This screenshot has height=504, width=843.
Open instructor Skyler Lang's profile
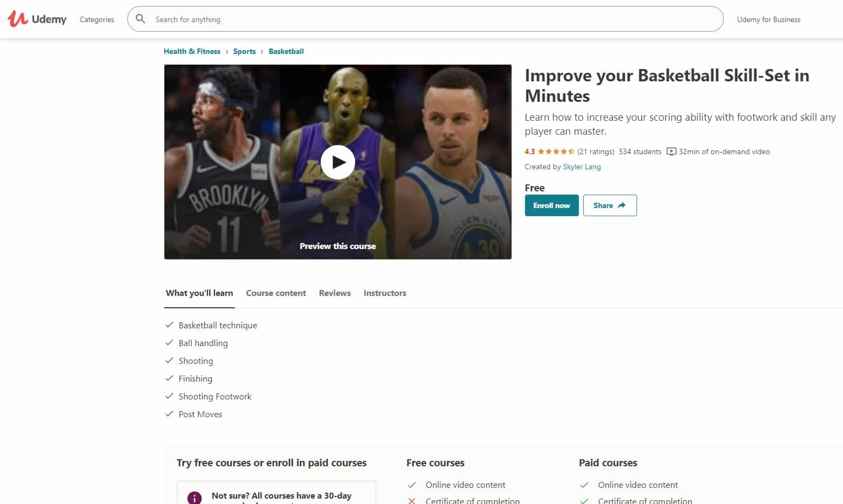[582, 167]
